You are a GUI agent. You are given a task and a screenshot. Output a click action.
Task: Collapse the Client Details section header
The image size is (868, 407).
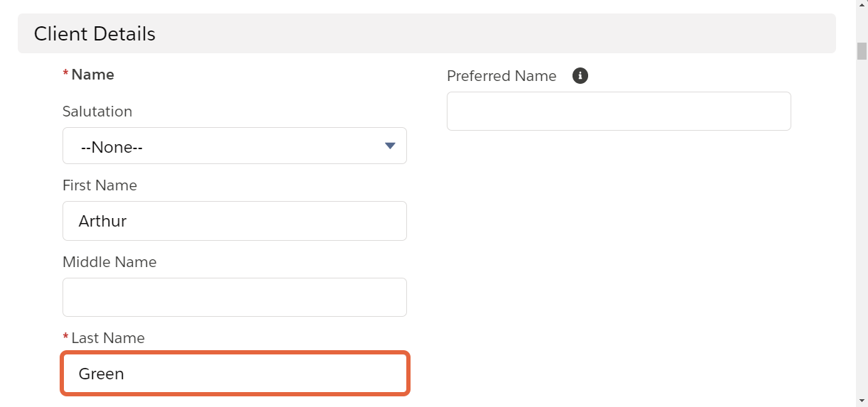[427, 33]
